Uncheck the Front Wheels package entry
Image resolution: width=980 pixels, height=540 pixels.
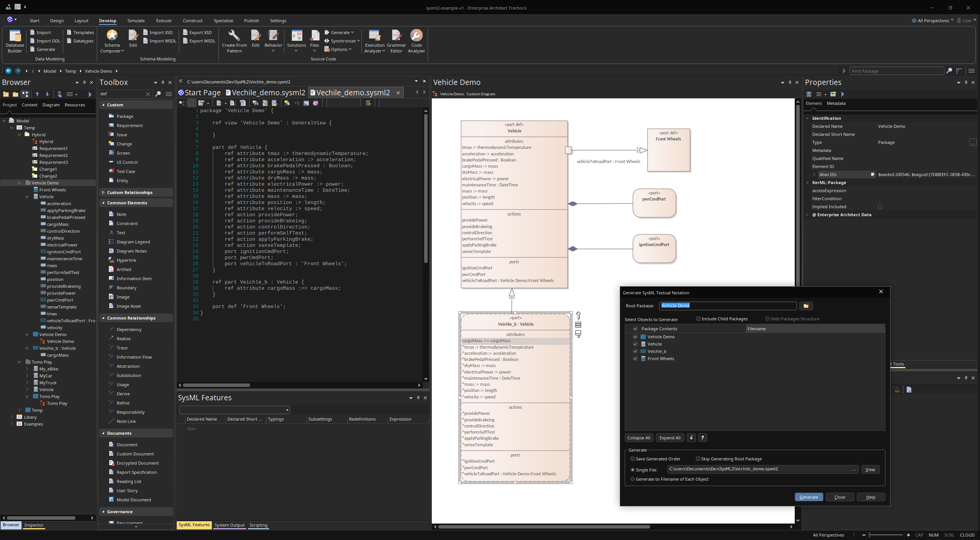click(x=635, y=359)
